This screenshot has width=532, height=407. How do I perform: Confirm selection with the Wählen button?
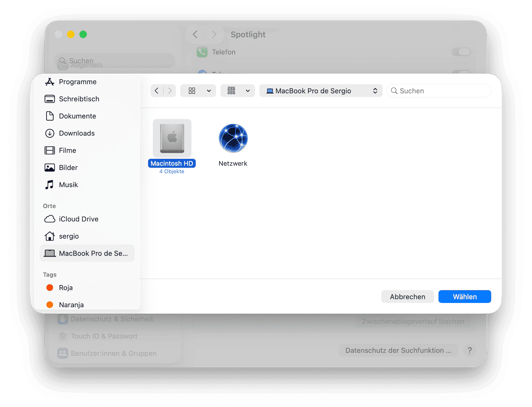(x=465, y=296)
